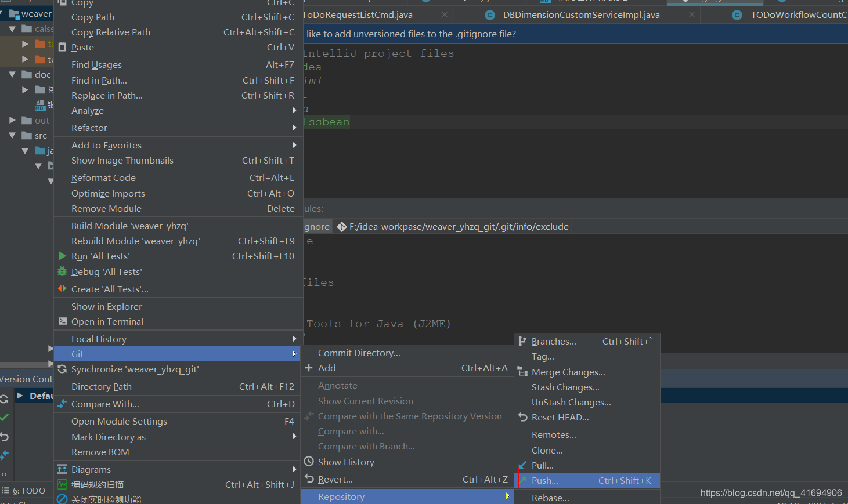Expand the Analyze submenu arrow
Screen dimensions: 848x504
pos(294,110)
